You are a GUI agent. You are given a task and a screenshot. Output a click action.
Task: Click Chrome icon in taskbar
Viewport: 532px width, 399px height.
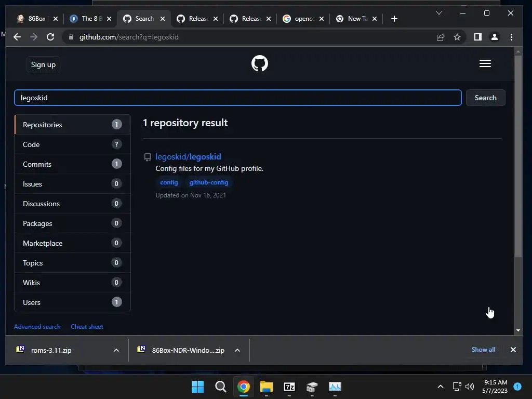(243, 387)
